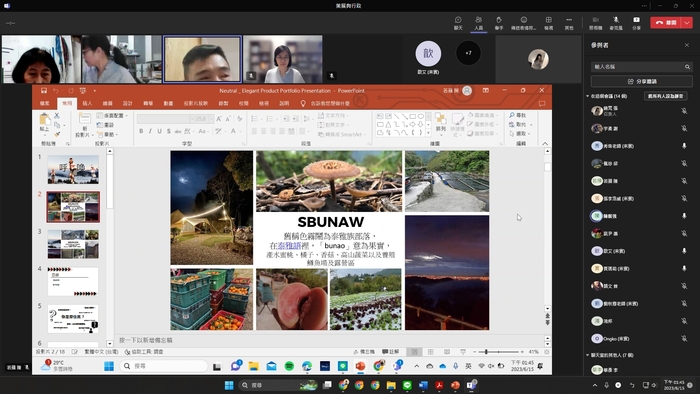
Task: Switch to the Design (設計) ribbon tab
Action: click(x=128, y=103)
